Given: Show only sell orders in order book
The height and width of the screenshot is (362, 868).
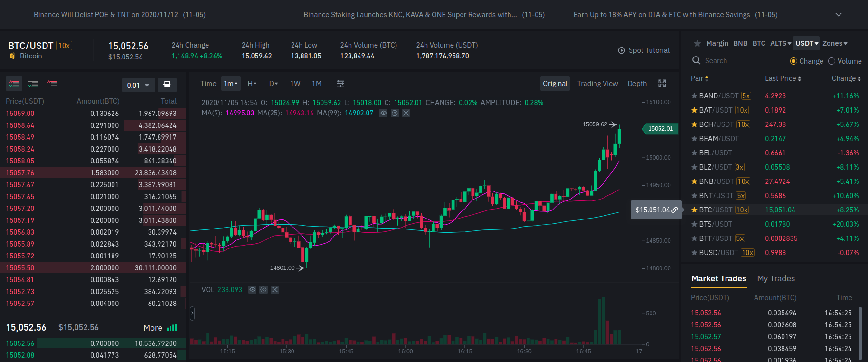Looking at the screenshot, I should tap(52, 84).
